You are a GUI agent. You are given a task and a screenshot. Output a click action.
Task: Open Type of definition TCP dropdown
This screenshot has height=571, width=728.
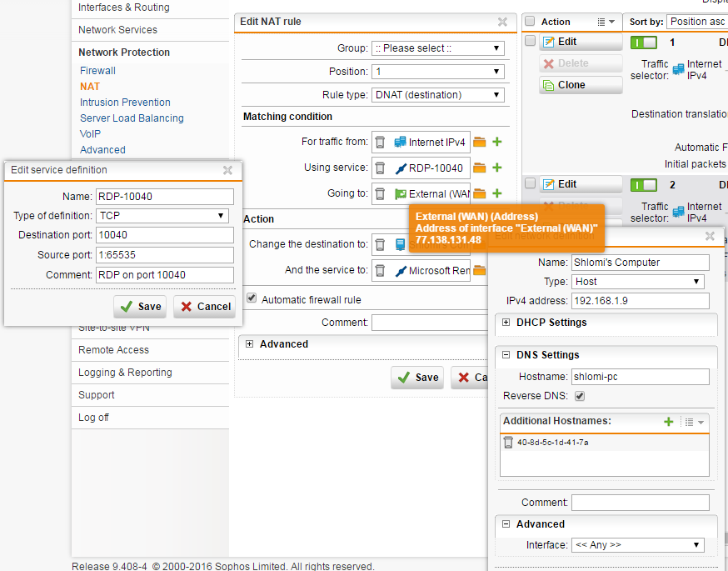coord(162,216)
